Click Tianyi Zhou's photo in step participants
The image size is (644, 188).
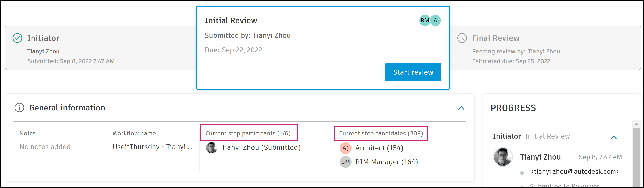211,148
